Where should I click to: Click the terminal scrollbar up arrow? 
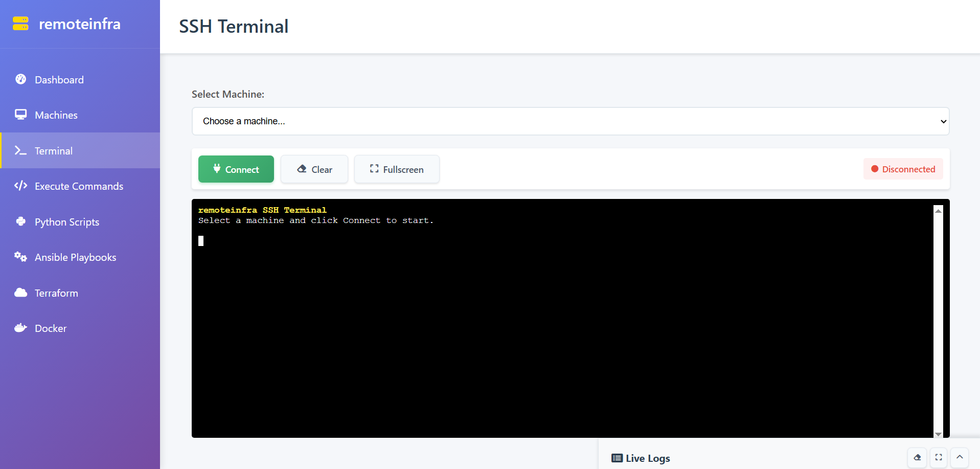938,211
